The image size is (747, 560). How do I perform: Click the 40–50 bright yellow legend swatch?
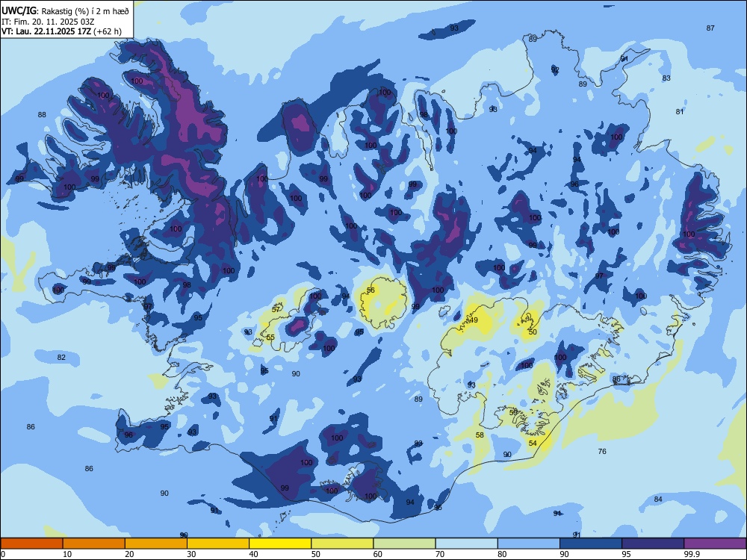(280, 544)
